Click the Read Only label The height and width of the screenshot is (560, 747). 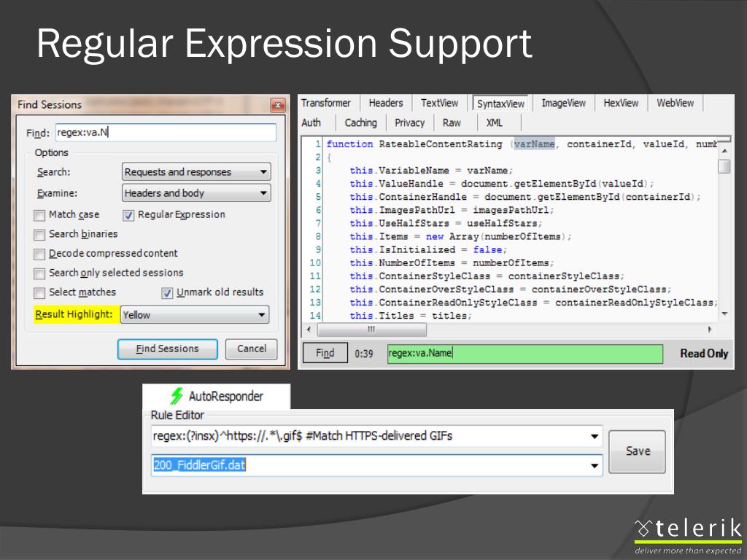tap(704, 354)
